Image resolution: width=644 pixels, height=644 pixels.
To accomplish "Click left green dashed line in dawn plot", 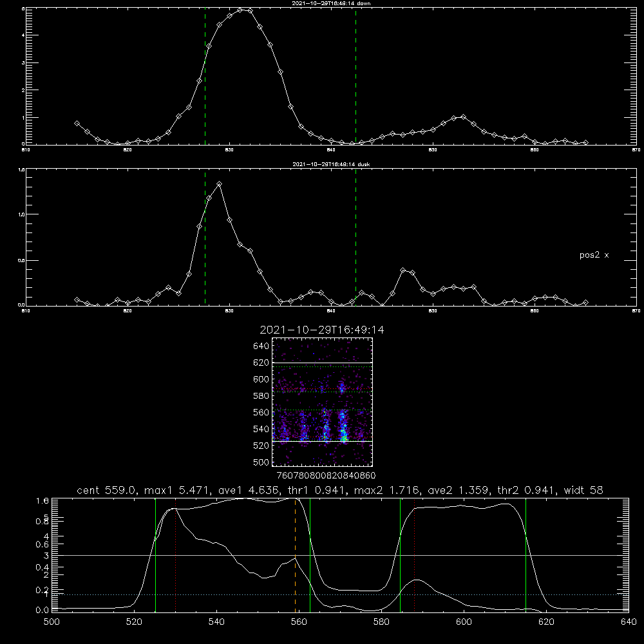I will point(205,76).
